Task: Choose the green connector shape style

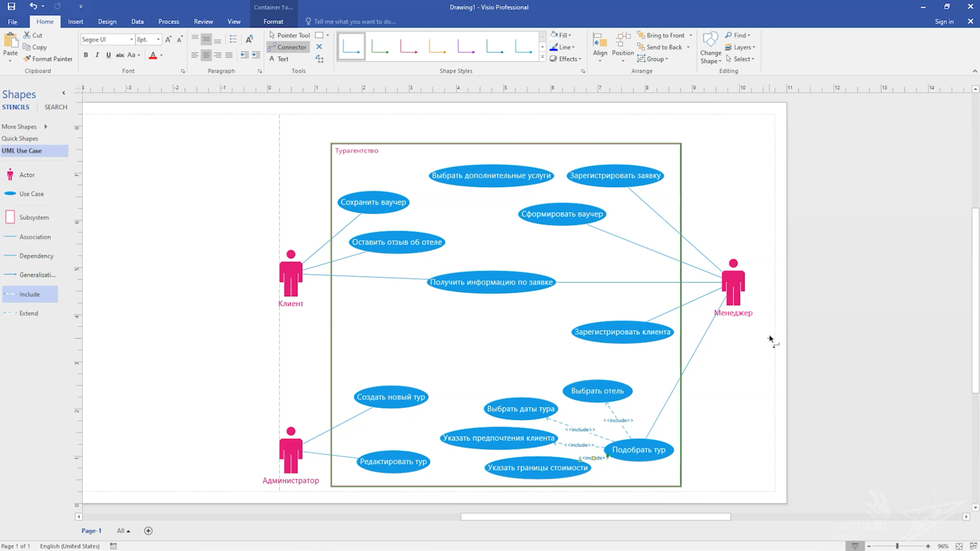Action: (x=380, y=46)
